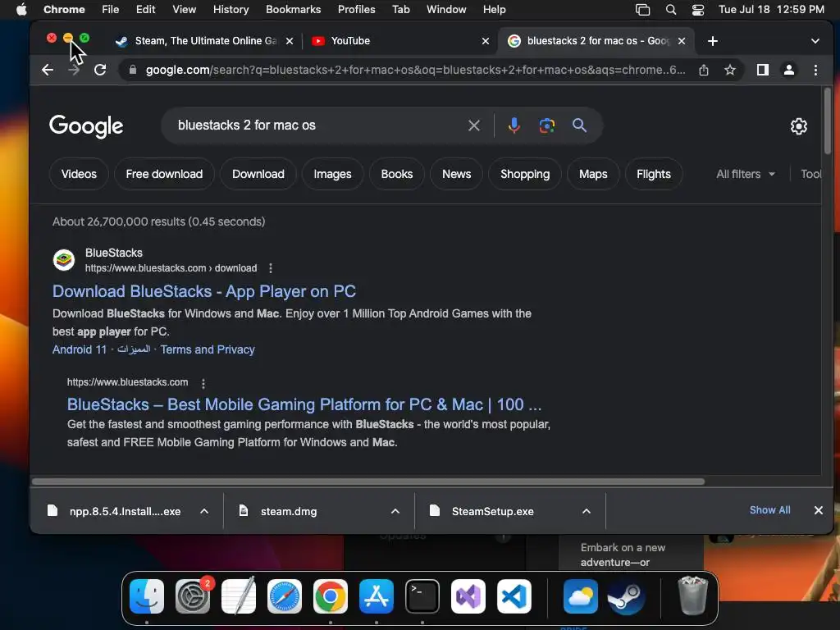840x630 pixels.
Task: Open the steam.dmg downloaded file
Action: coord(288,512)
